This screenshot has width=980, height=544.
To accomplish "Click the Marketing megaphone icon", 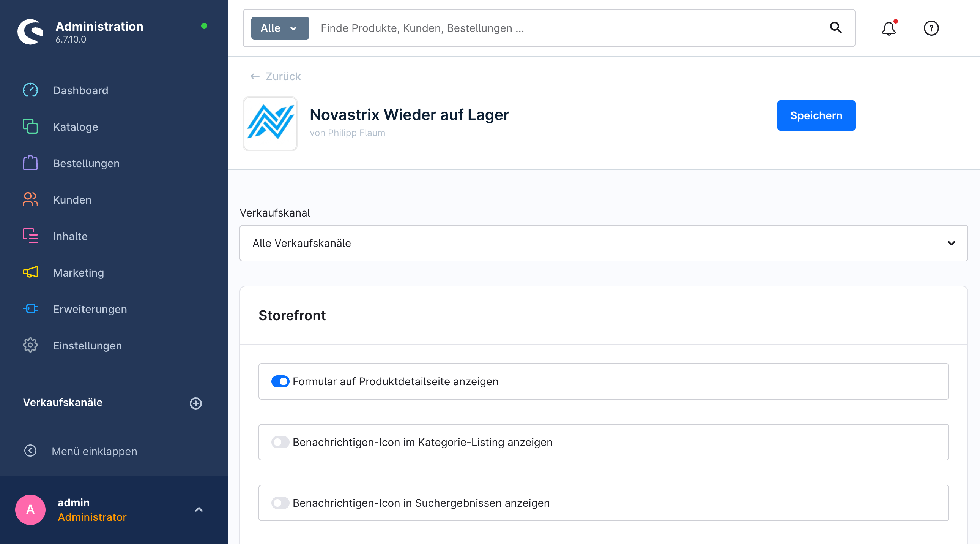I will 30,272.
